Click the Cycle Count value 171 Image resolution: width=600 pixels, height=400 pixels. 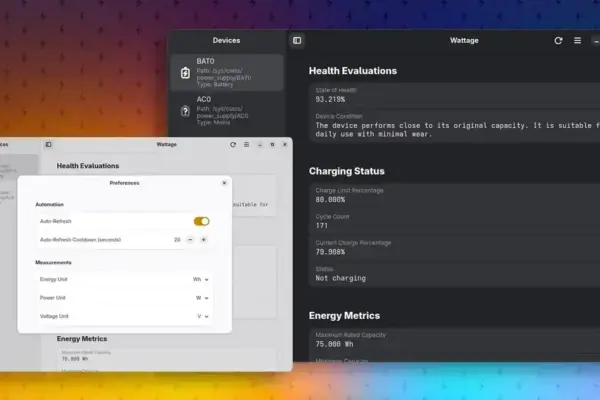coord(321,226)
